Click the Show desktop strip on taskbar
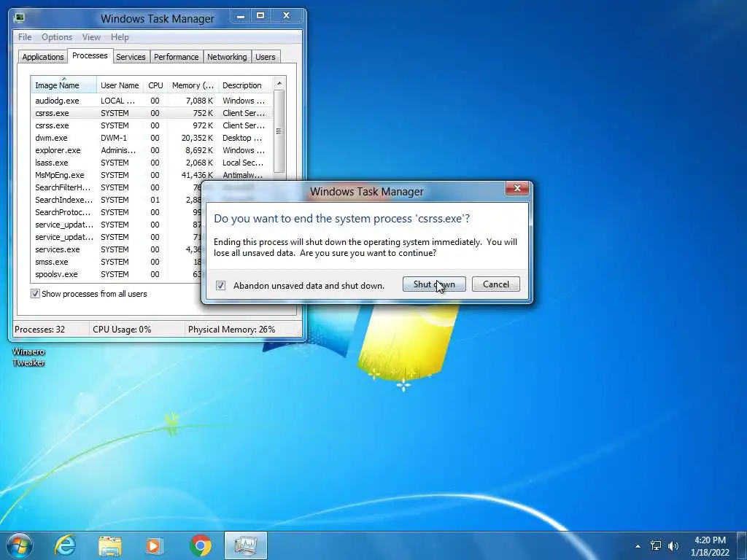Viewport: 747px width, 560px height. [x=743, y=545]
